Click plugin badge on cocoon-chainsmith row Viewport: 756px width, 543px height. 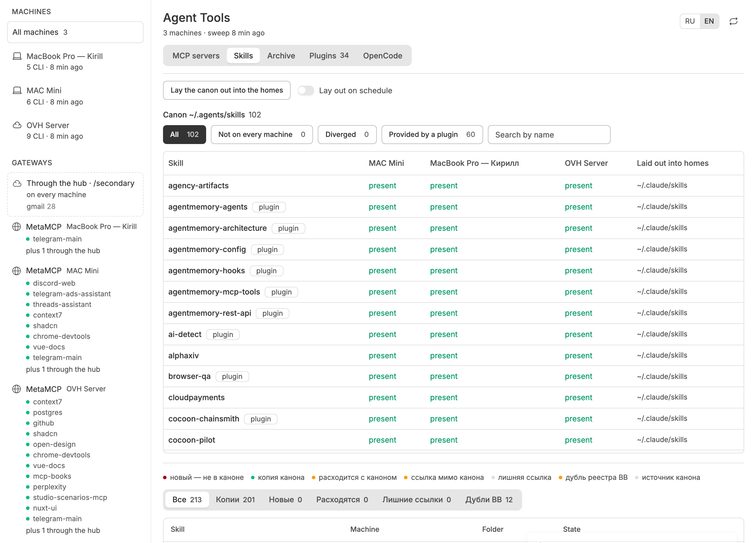pyautogui.click(x=261, y=419)
